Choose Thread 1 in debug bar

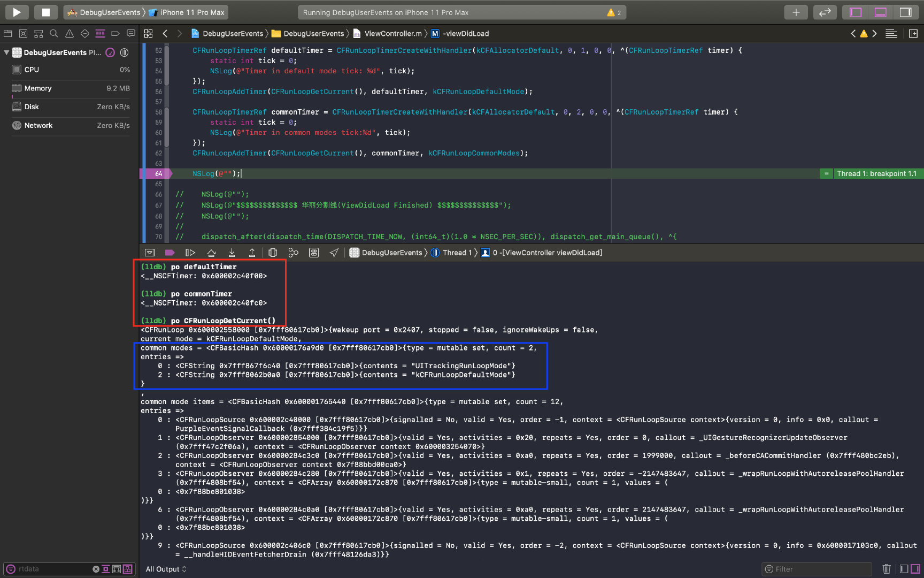[452, 253]
